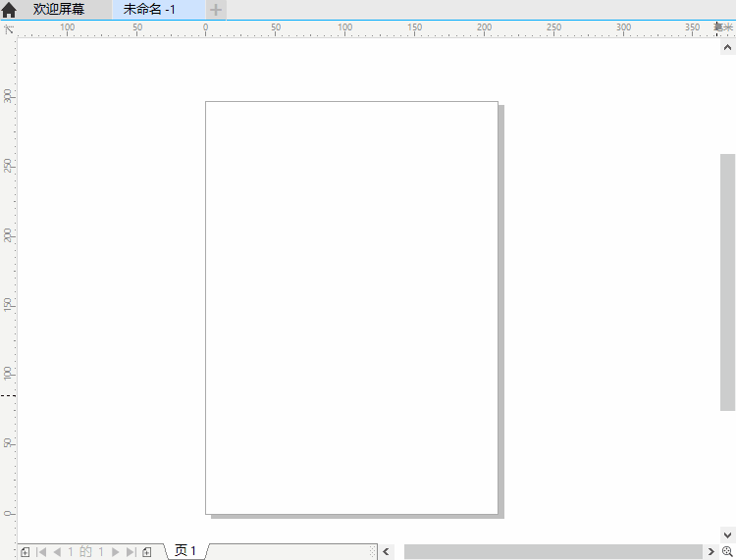736x560 pixels.
Task: Add a page using the left add-page icon
Action: pyautogui.click(x=25, y=552)
